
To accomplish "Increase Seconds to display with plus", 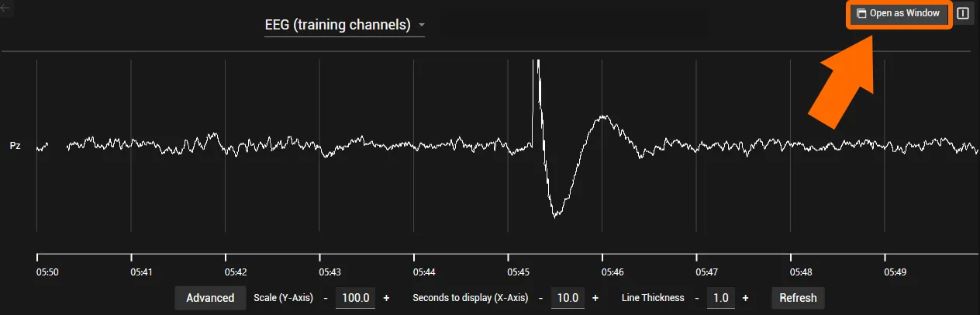I will (595, 298).
